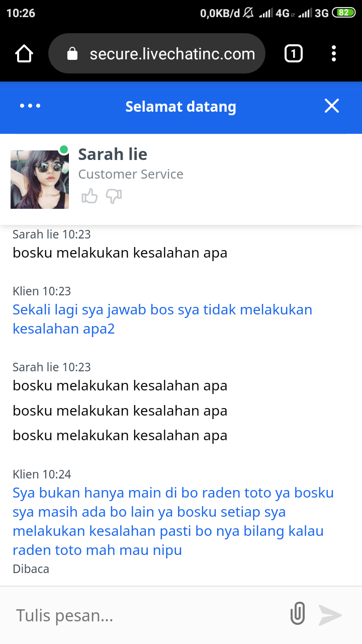Tap the secure padlock icon
The height and width of the screenshot is (644, 362).
click(x=72, y=54)
